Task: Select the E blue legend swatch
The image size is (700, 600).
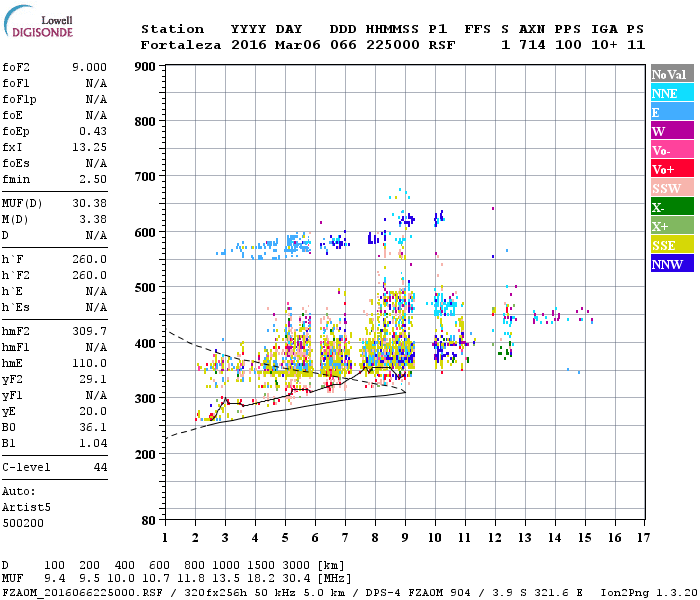Action: (x=672, y=112)
